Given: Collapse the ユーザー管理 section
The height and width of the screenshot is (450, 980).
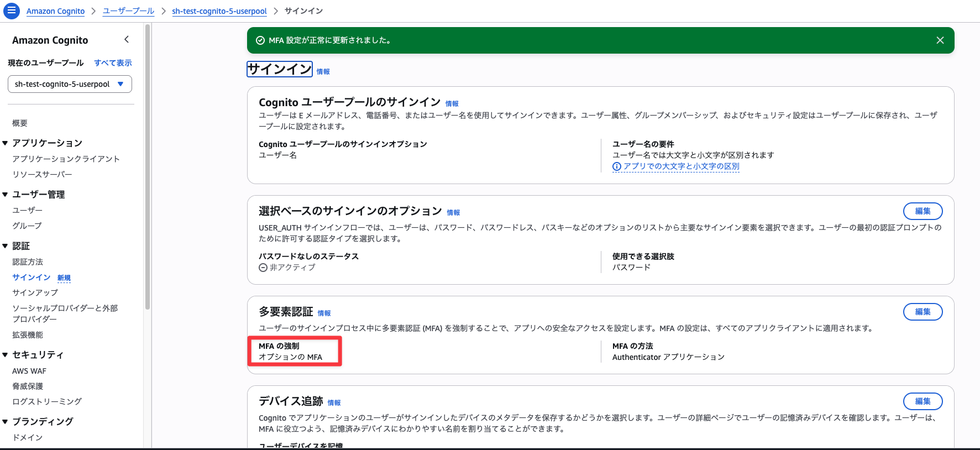Looking at the screenshot, I should [5, 195].
